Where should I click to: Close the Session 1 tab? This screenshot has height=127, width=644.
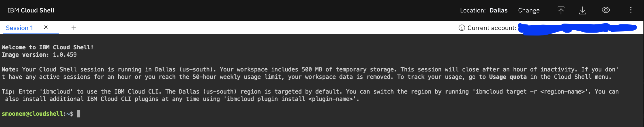click(x=46, y=27)
